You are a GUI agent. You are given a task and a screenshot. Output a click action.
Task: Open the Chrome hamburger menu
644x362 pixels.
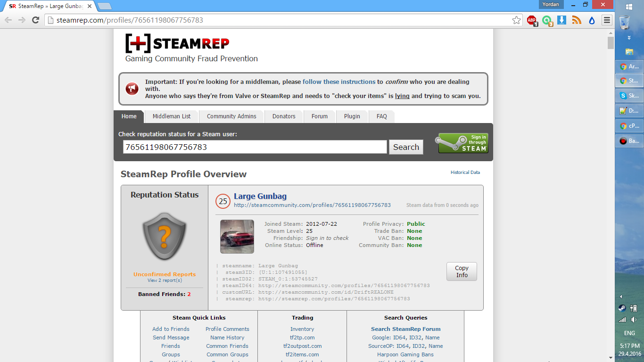tap(607, 20)
